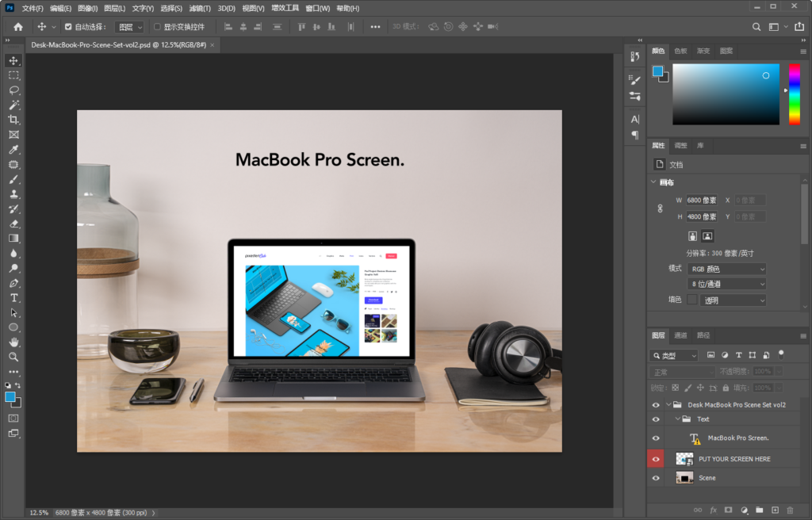Open the 类型 layer filter dropdown
812x520 pixels.
pyautogui.click(x=674, y=356)
